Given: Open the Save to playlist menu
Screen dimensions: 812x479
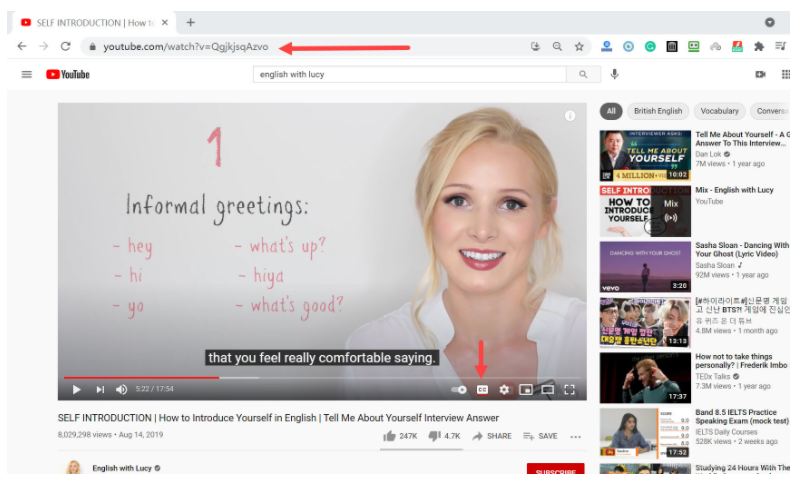Looking at the screenshot, I should [542, 436].
